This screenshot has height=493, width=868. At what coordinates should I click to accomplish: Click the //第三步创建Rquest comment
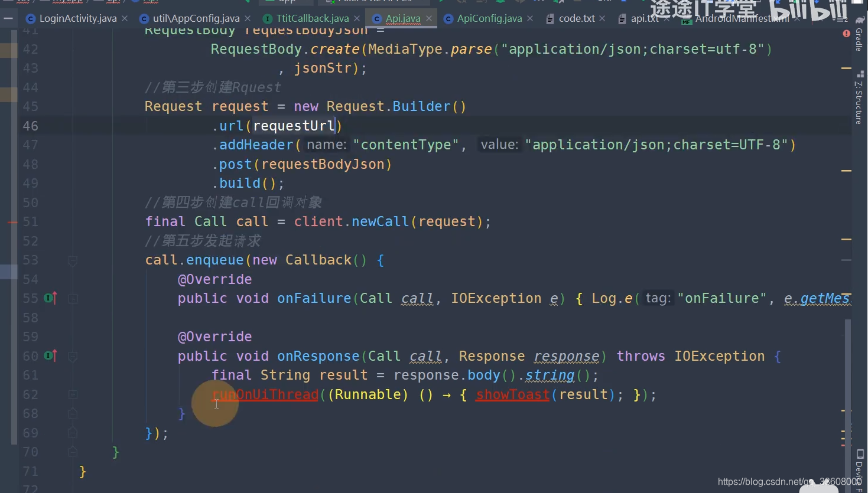tap(213, 87)
